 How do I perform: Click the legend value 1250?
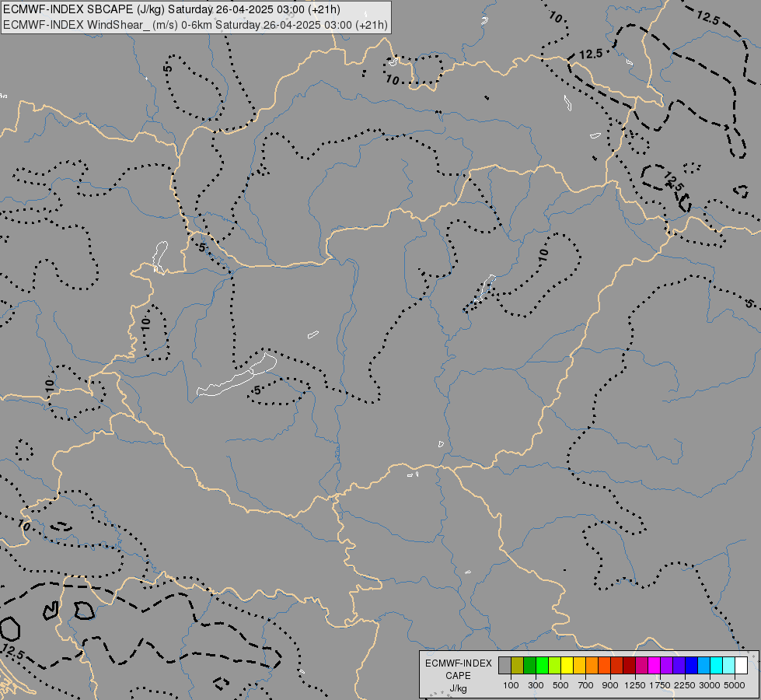click(x=635, y=685)
